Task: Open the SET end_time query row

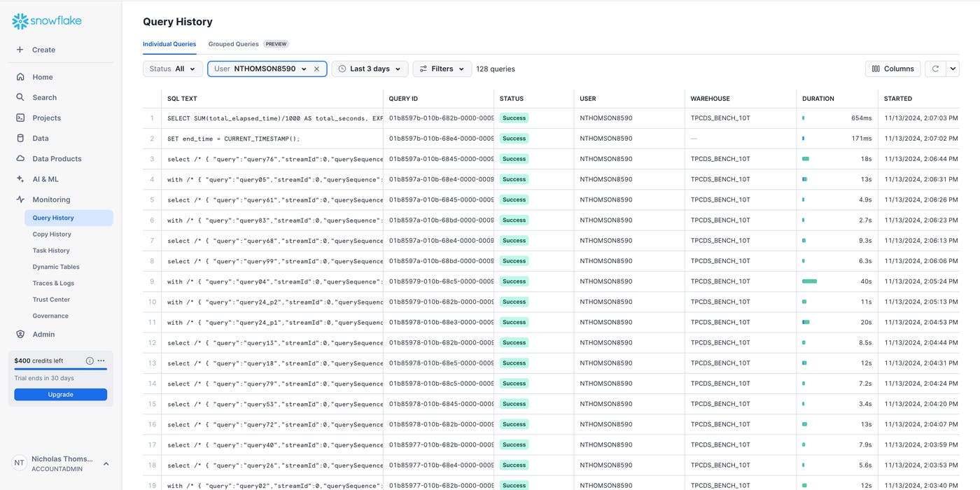Action: [x=233, y=139]
